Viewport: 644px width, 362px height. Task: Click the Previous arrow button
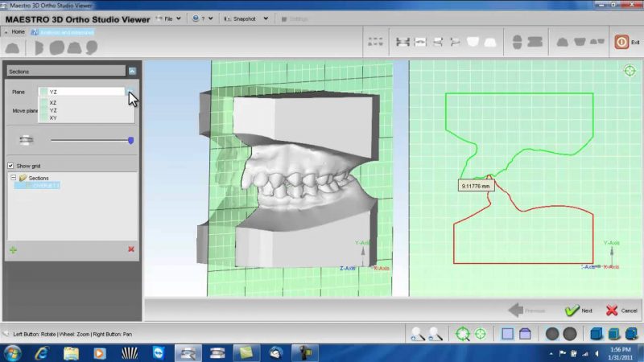526,311
